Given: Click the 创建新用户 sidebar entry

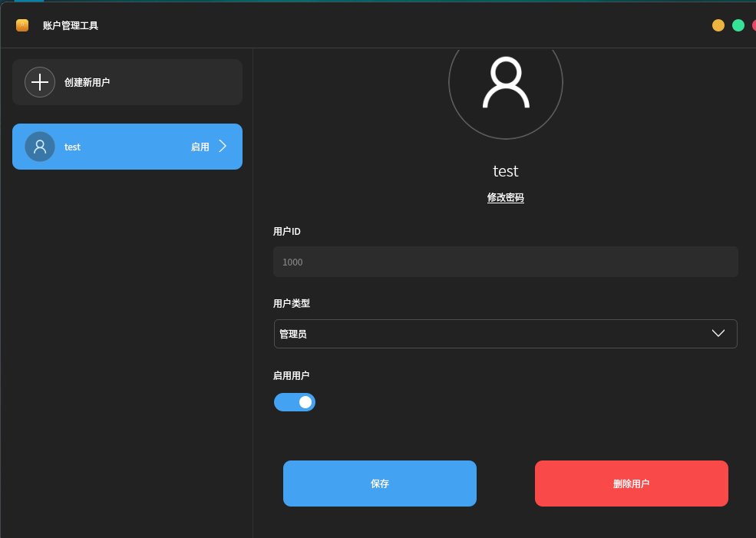Looking at the screenshot, I should (127, 82).
